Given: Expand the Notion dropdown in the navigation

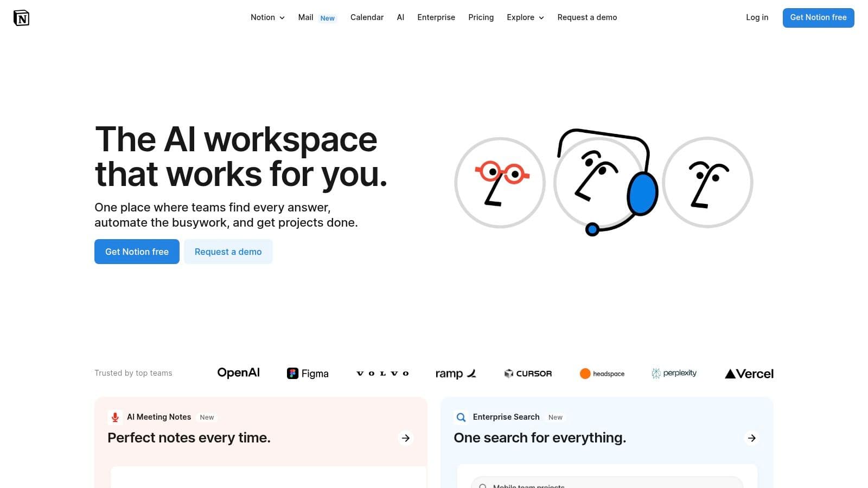Looking at the screenshot, I should (x=267, y=17).
